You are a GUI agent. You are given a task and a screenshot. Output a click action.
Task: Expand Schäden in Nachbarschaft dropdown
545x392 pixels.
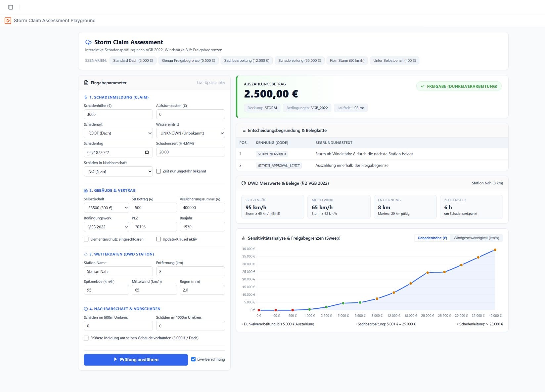click(x=118, y=172)
